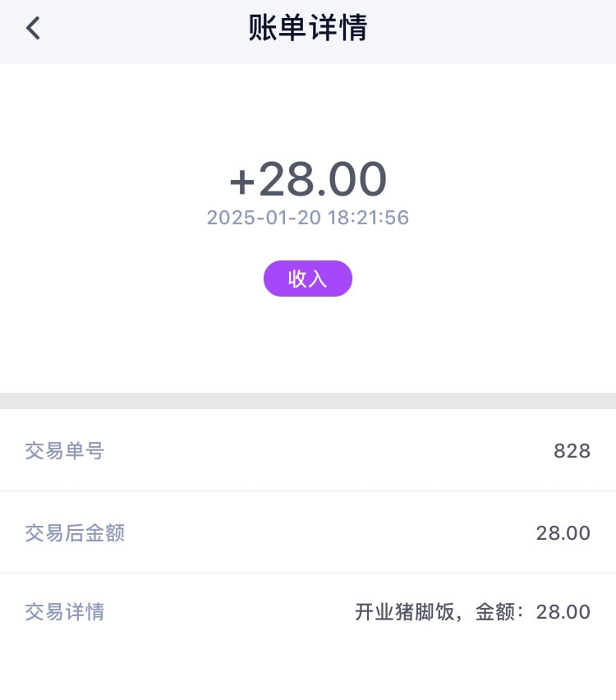Tap the large 28.00 amount figure

click(322, 180)
